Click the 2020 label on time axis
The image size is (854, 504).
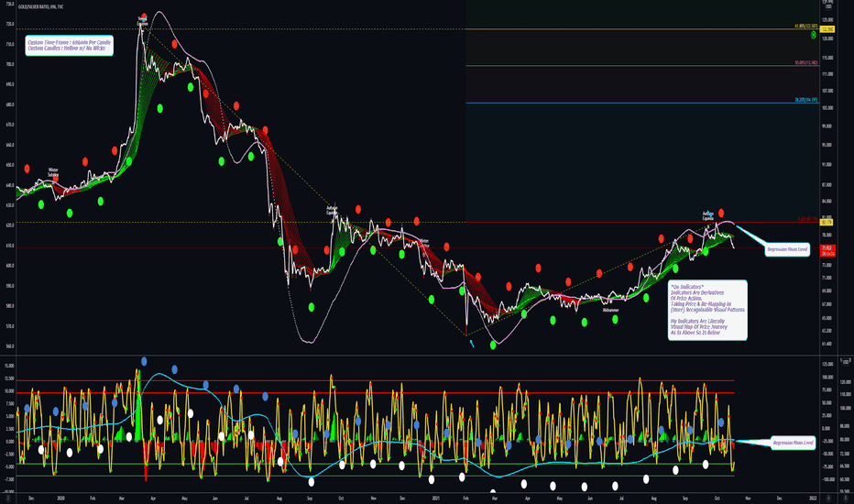[61, 498]
